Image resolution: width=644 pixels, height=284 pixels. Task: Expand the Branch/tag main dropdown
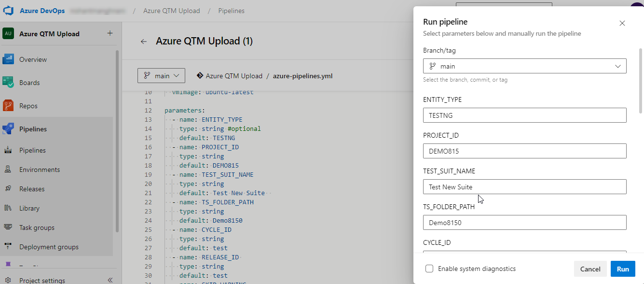524,66
